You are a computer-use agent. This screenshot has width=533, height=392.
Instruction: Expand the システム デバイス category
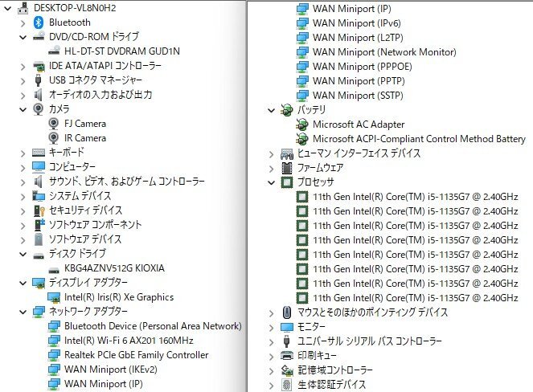pyautogui.click(x=23, y=197)
